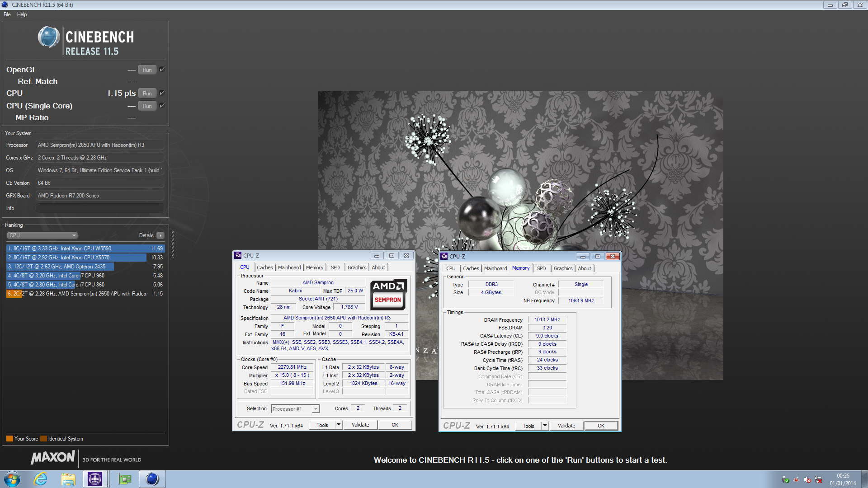868x488 pixels.
Task: Select ranking row AMD Opteron 2435
Action: (85, 267)
